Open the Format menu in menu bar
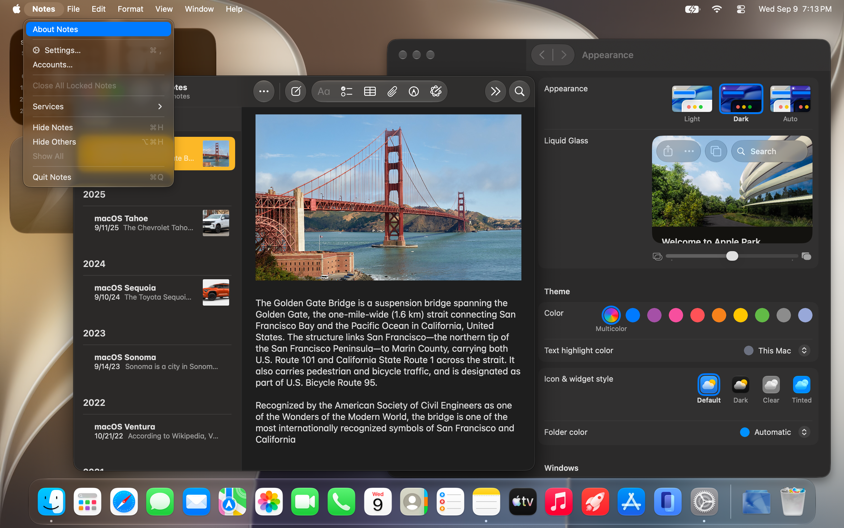844x528 pixels. tap(130, 9)
